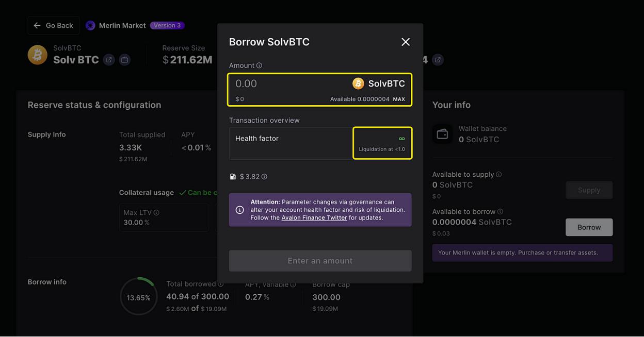Click the add-to-wallet icon beside Solv BTC
This screenshot has width=644, height=337.
click(x=124, y=60)
